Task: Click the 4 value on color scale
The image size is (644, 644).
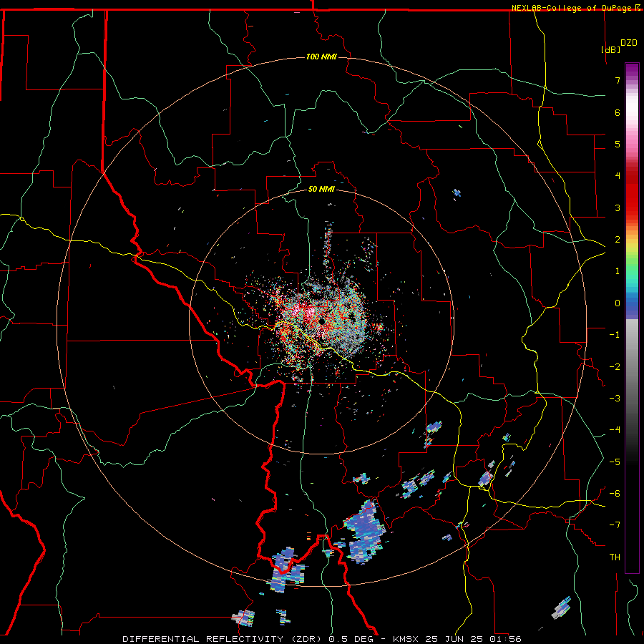Action: click(618, 176)
